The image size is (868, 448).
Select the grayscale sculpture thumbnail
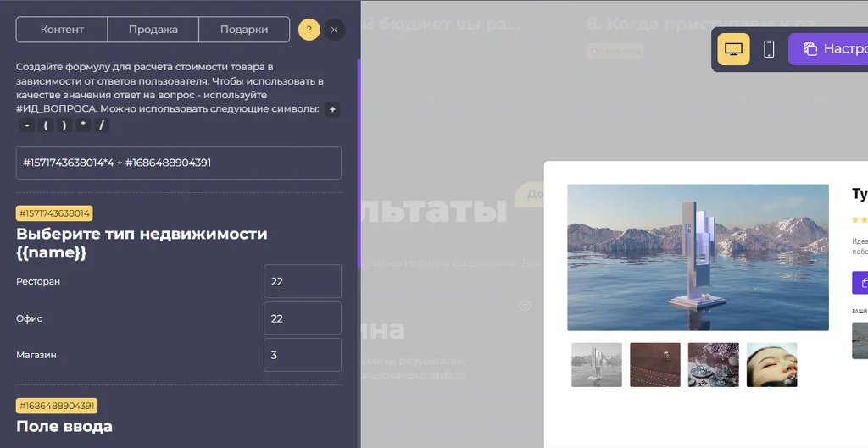point(596,365)
